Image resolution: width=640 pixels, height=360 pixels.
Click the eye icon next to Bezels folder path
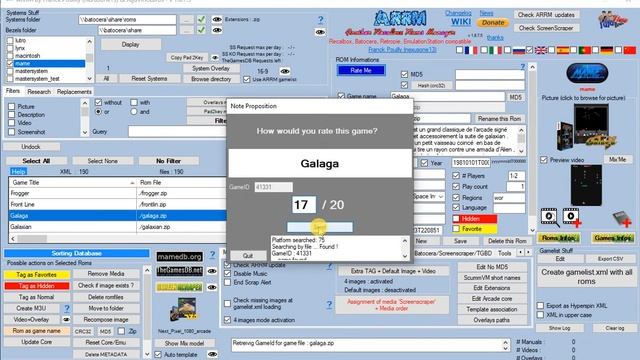point(217,30)
